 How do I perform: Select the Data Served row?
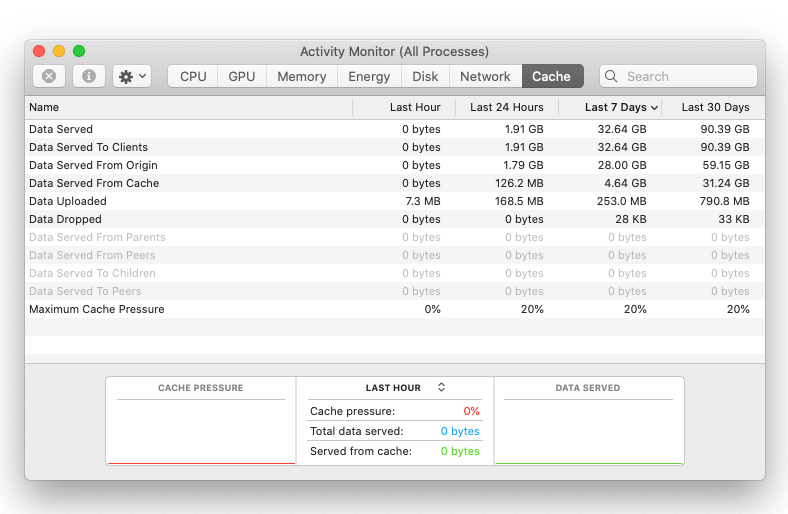[x=395, y=129]
